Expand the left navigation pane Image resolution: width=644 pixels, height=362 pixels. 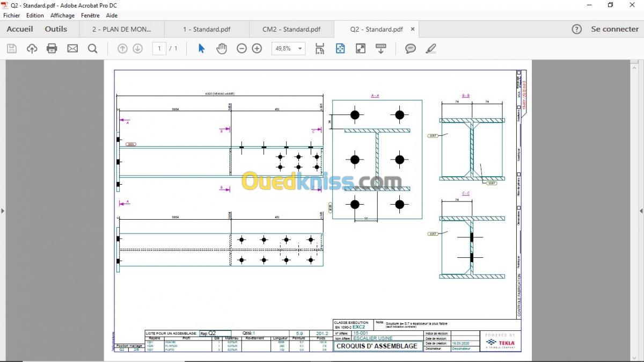[3, 211]
